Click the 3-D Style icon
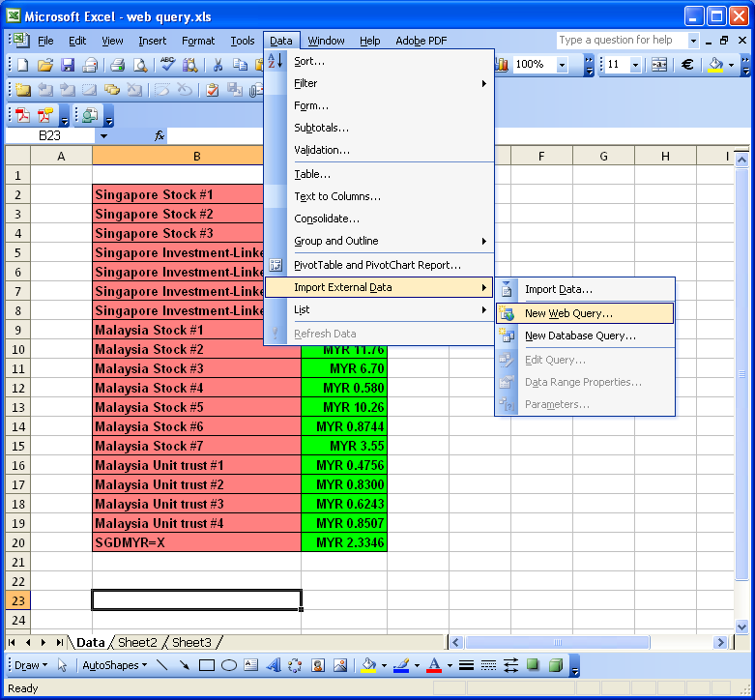Viewport: 755px width, 700px height. pyautogui.click(x=556, y=665)
